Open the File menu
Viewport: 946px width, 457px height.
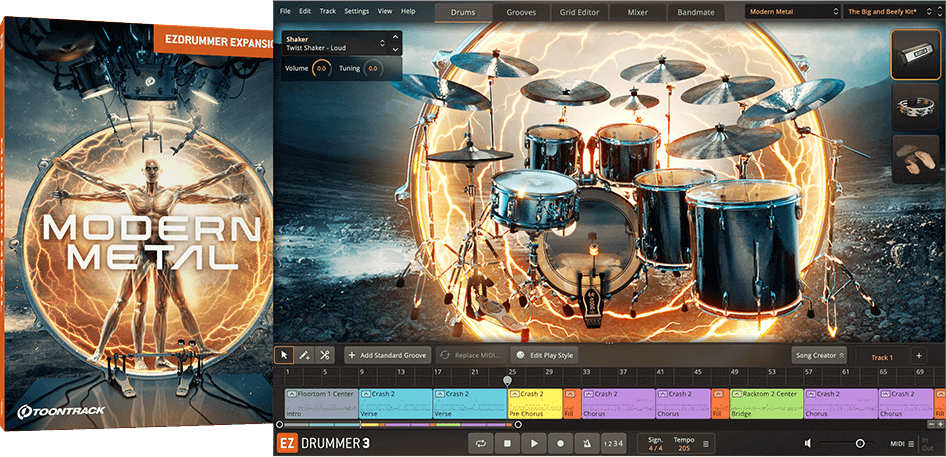pyautogui.click(x=285, y=11)
